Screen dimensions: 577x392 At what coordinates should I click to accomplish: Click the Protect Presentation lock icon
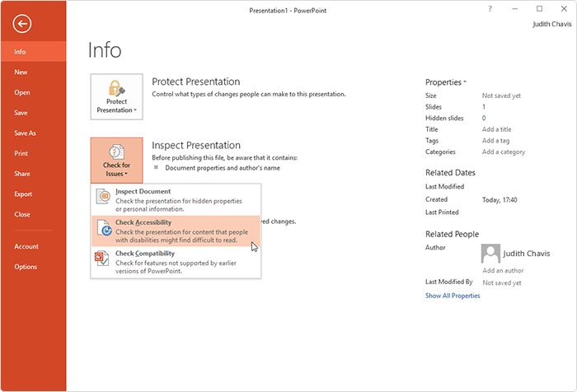click(117, 88)
